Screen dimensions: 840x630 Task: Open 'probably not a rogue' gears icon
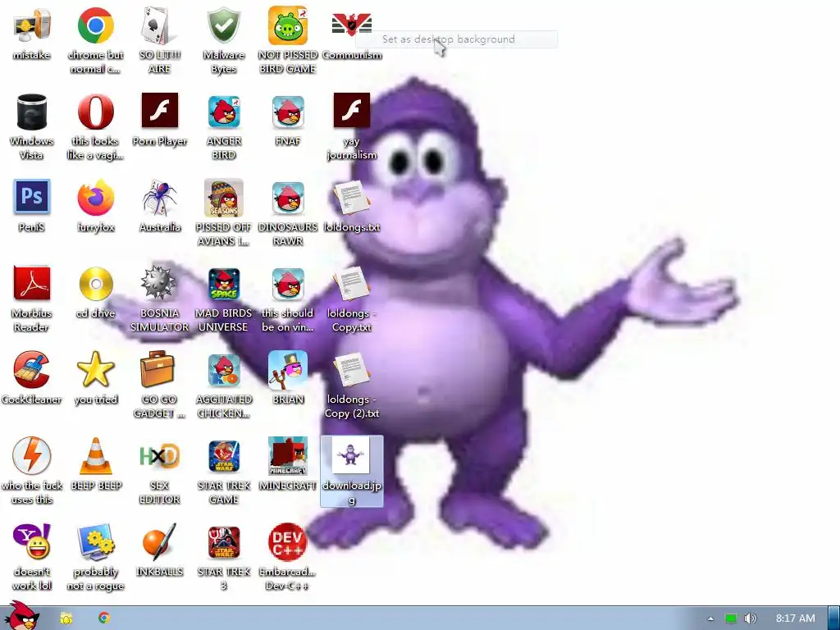[95, 542]
